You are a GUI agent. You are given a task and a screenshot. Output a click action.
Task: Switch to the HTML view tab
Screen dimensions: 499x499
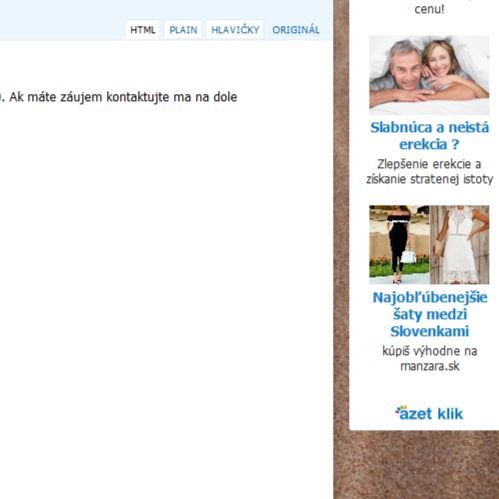[x=142, y=30]
